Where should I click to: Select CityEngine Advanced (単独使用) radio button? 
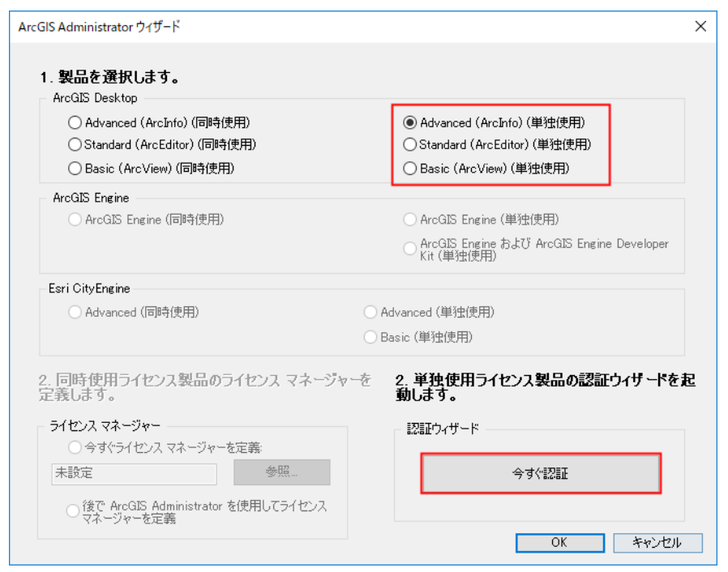click(x=370, y=312)
